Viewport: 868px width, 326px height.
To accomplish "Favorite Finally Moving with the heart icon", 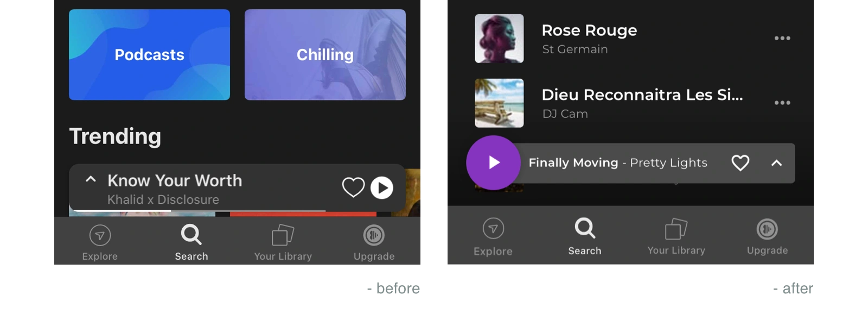I will point(741,163).
